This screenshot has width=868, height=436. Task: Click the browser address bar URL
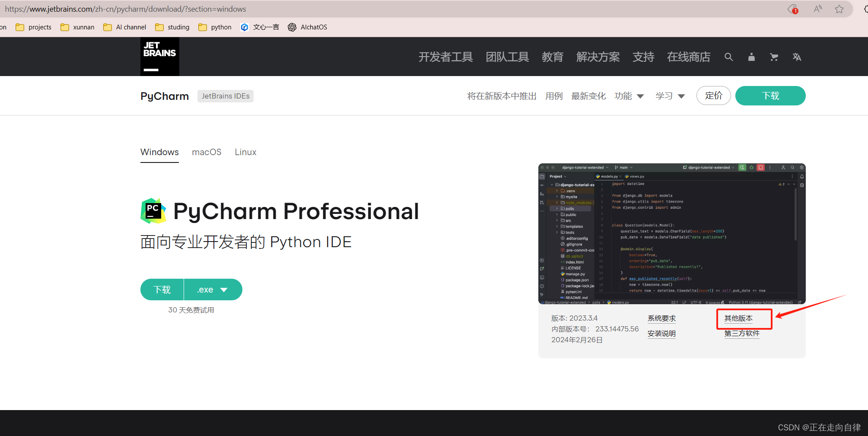click(126, 9)
